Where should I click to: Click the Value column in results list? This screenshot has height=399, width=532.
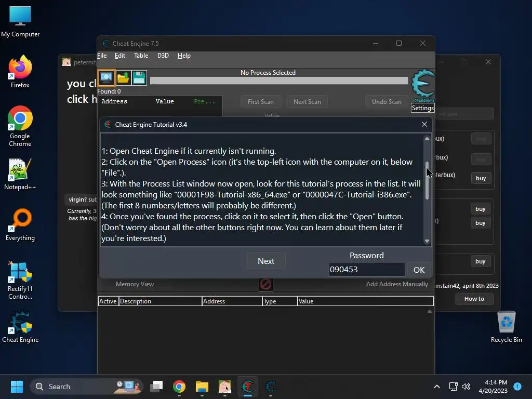[165, 101]
